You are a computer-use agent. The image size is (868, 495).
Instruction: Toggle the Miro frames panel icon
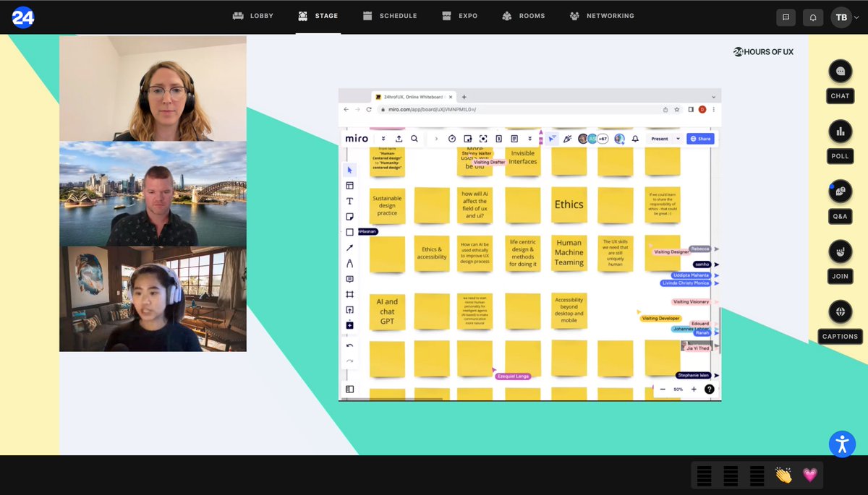[x=349, y=389]
